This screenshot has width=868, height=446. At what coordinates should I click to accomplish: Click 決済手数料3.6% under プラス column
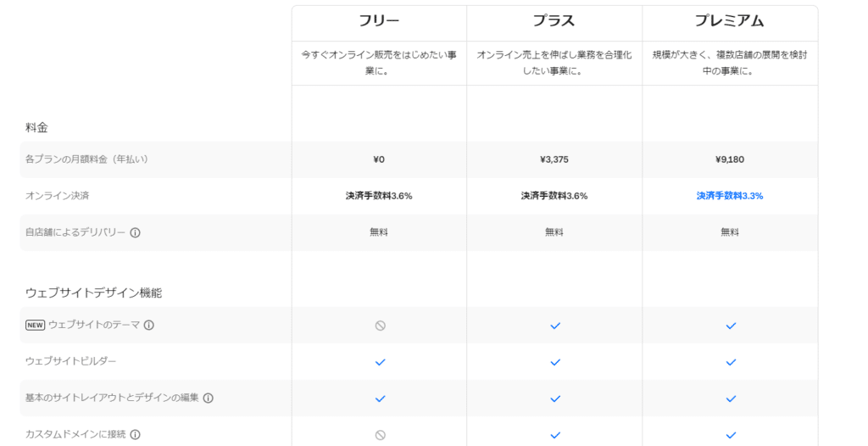click(x=554, y=196)
